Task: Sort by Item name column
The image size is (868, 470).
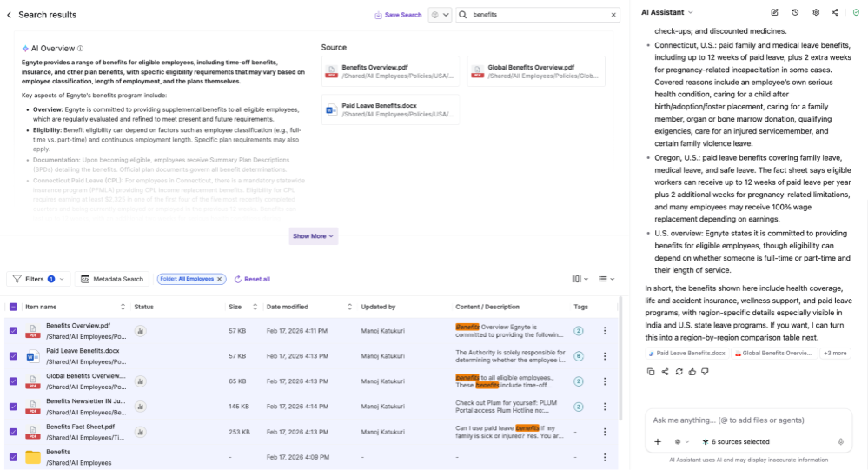Action: [123, 307]
